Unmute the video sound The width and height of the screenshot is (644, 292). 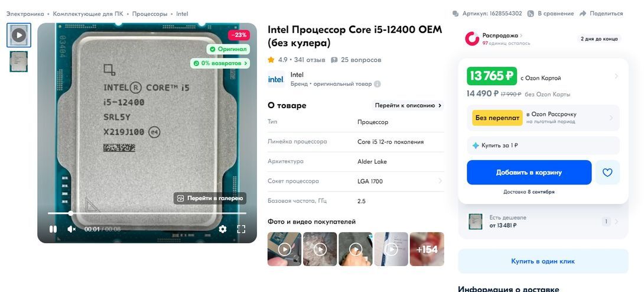pyautogui.click(x=71, y=229)
